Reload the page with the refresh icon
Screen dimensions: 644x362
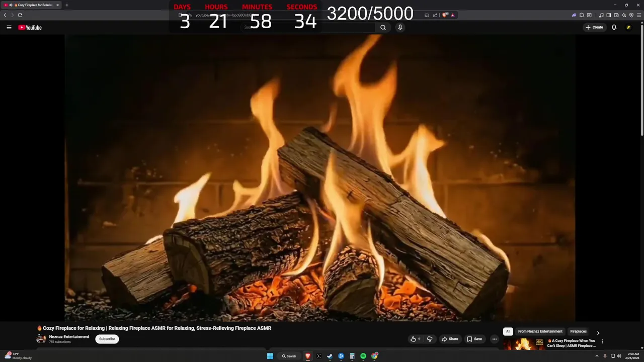20,15
